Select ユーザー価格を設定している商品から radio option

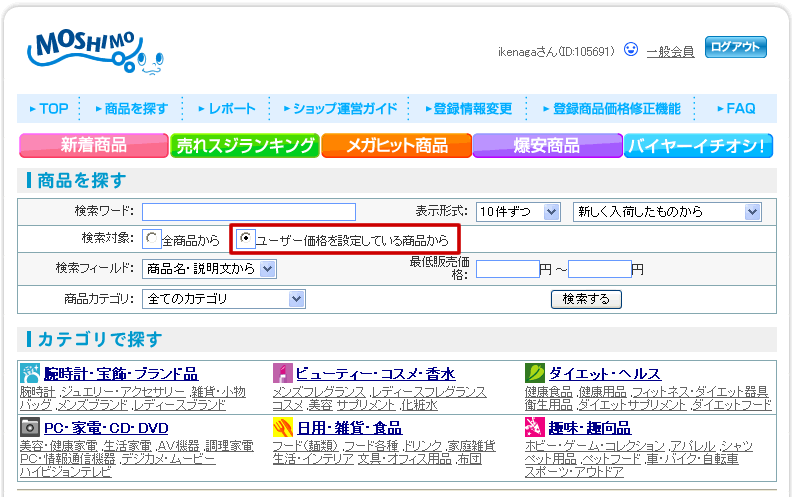[246, 239]
